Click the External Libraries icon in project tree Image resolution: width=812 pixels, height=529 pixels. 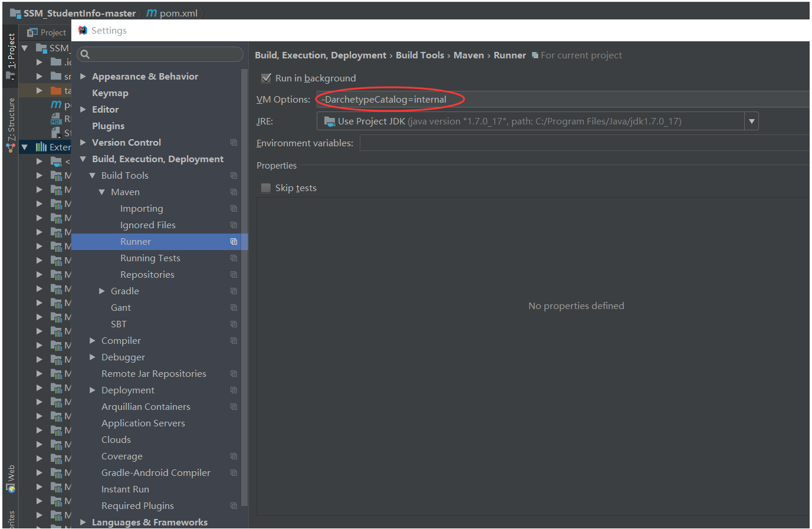click(x=41, y=147)
